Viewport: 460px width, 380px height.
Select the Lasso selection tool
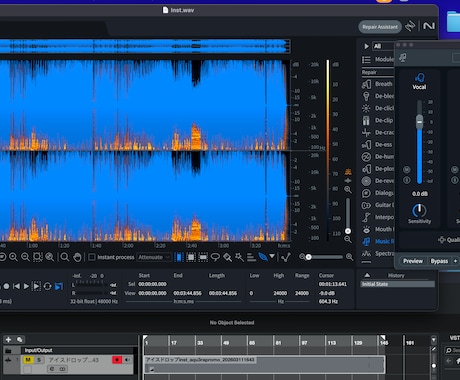[x=215, y=257]
